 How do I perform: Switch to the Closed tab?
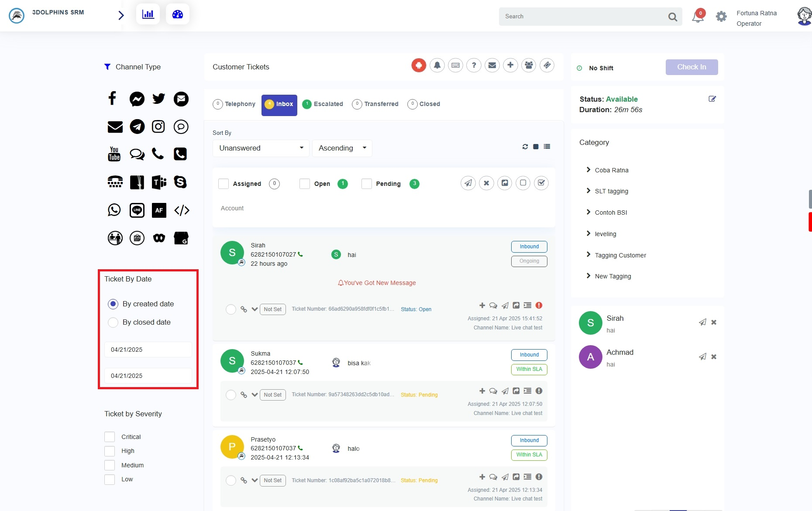click(x=424, y=104)
